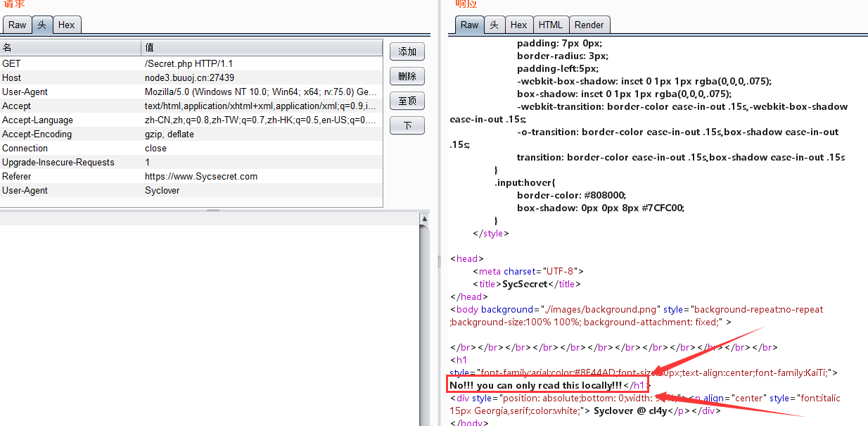Select the Host header name

pyautogui.click(x=12, y=77)
